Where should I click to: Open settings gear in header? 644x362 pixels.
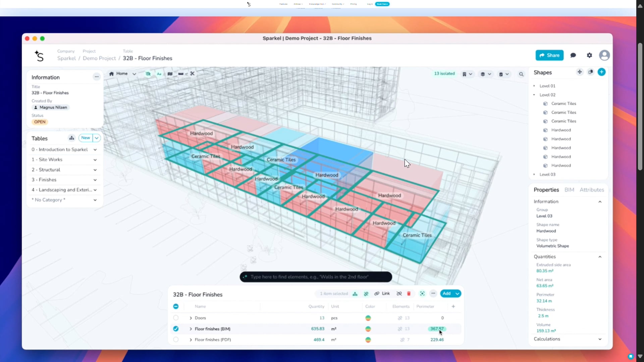pyautogui.click(x=589, y=55)
